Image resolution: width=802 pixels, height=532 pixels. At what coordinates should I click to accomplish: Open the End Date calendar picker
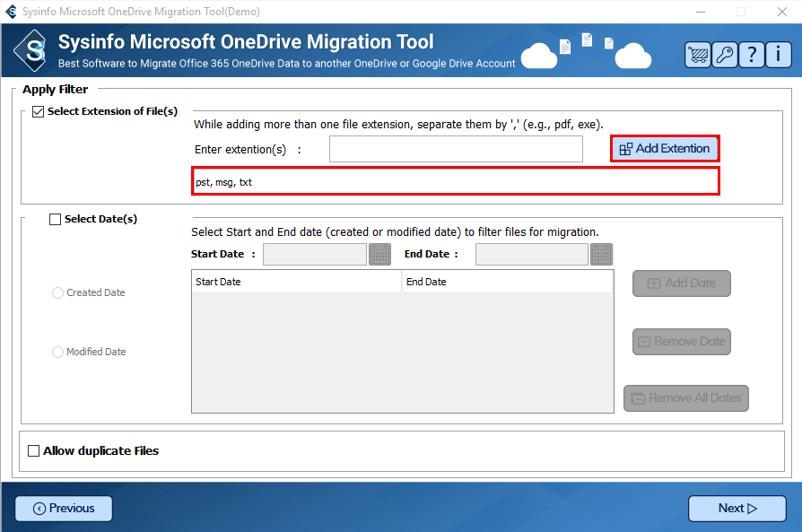point(601,254)
